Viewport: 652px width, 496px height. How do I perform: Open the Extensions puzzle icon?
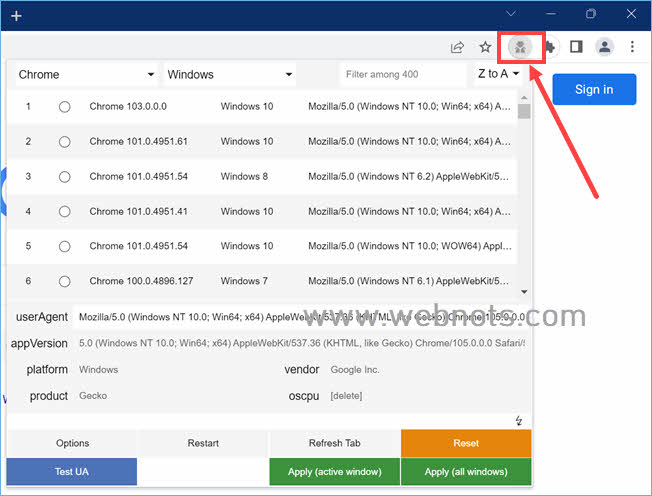click(x=549, y=47)
